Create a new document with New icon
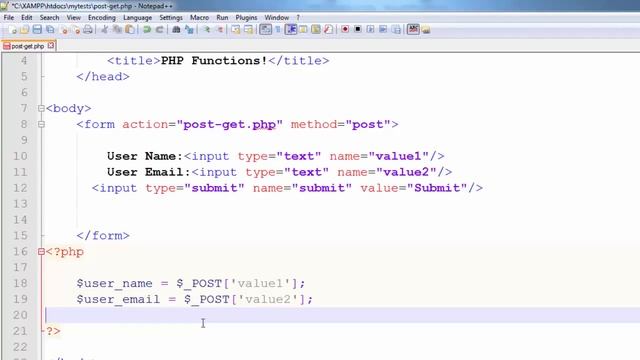Viewport: 640px width, 360px height. tap(12, 29)
